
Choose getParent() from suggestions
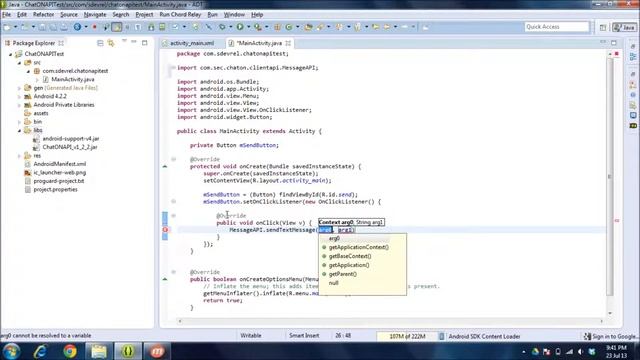coord(342,274)
